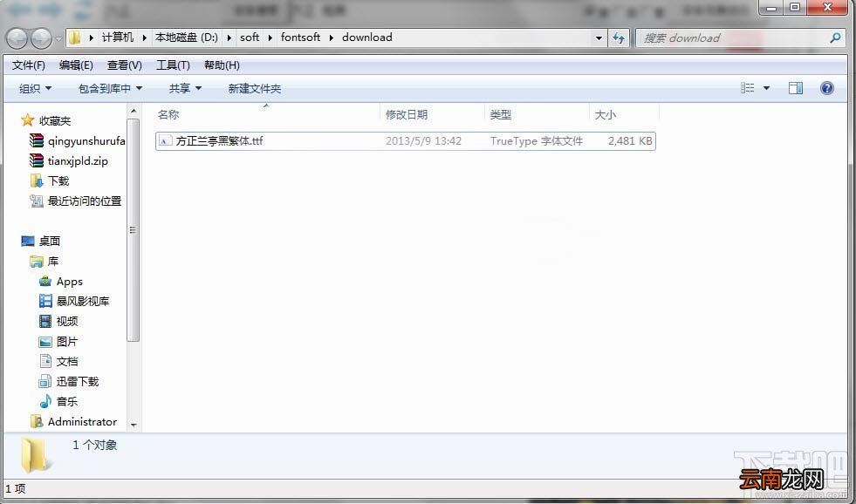Open qingyunshurufa archive in favorites
The width and height of the screenshot is (856, 504).
click(86, 140)
